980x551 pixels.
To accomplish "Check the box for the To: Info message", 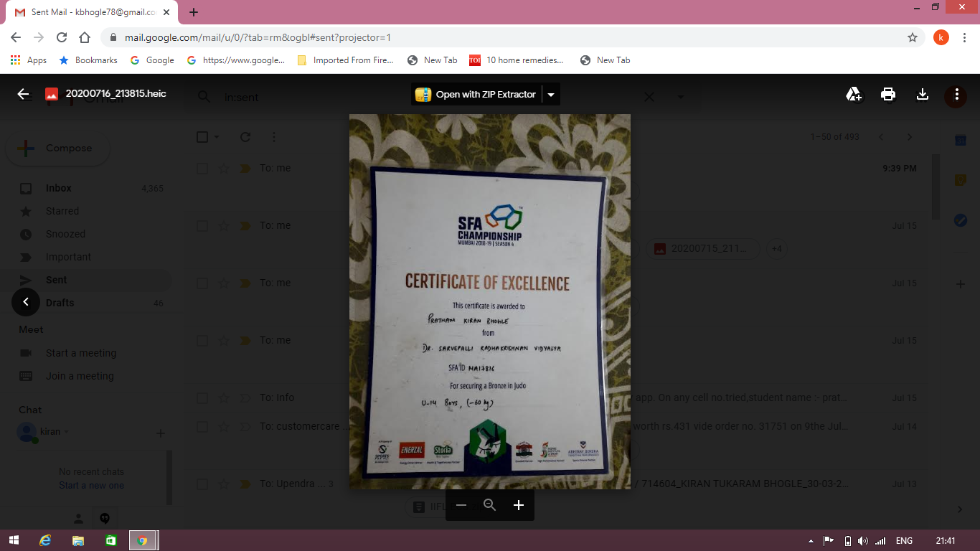I will [202, 398].
